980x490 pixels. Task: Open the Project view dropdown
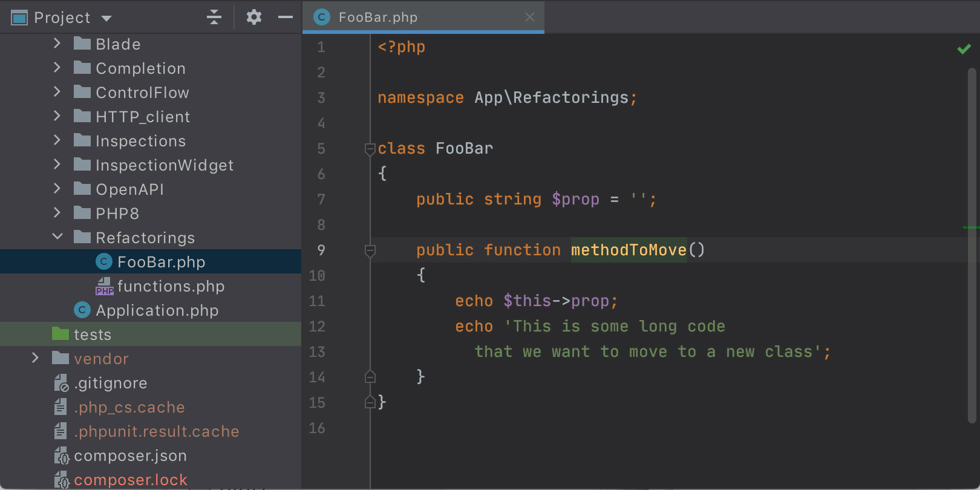[106, 18]
